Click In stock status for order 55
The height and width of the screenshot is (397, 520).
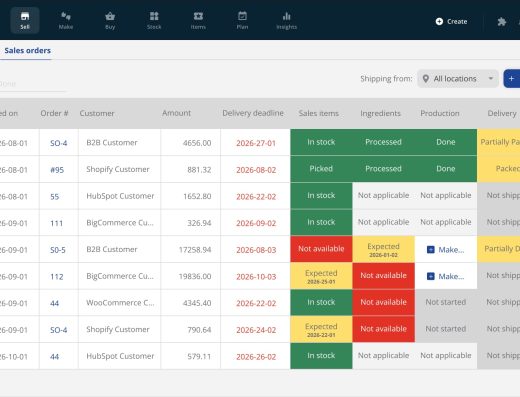pyautogui.click(x=321, y=196)
